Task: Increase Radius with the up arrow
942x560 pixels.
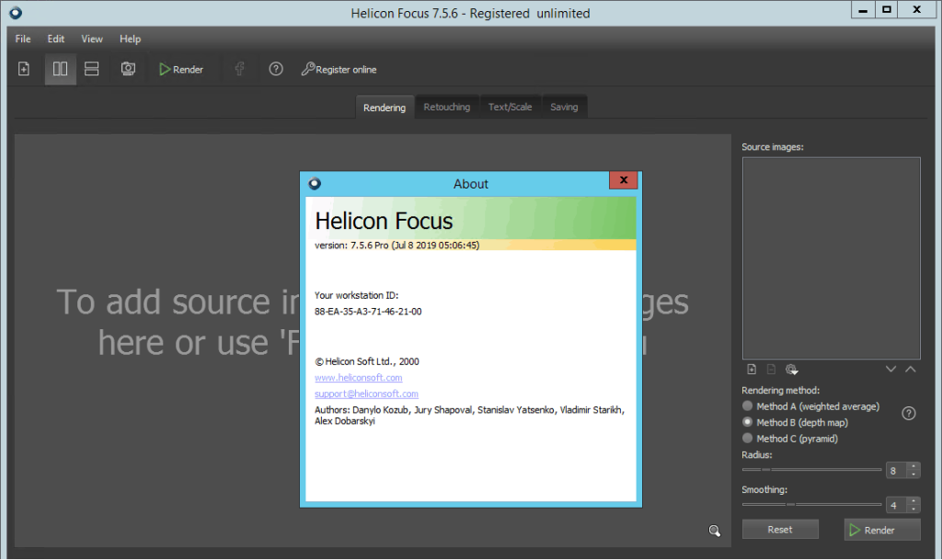Action: point(913,466)
